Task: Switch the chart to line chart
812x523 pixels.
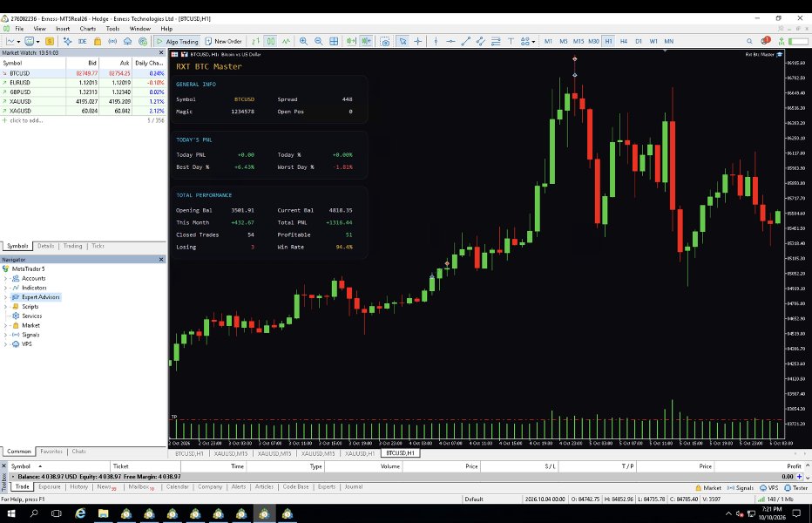Action: tap(286, 41)
